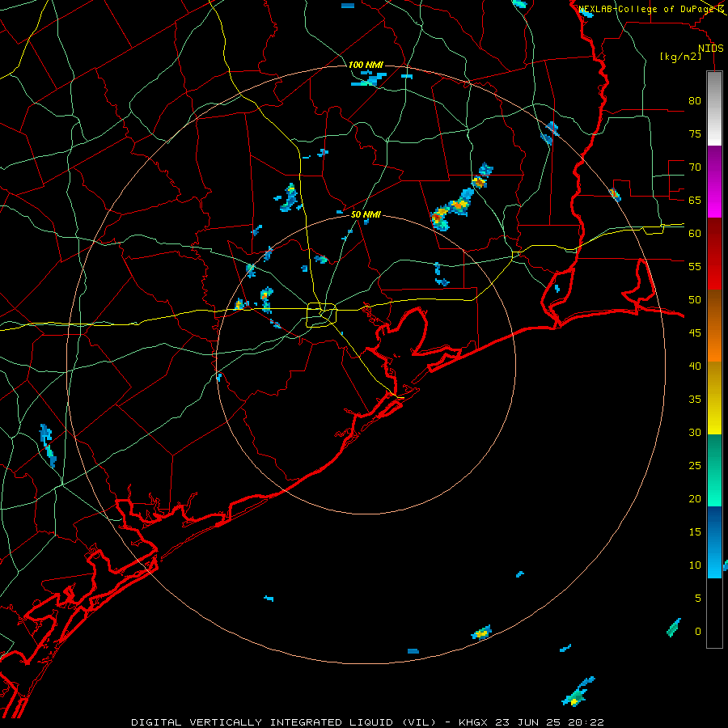Screen dimensions: 728x728
Task: Click the red segment of the color bar
Action: click(714, 254)
